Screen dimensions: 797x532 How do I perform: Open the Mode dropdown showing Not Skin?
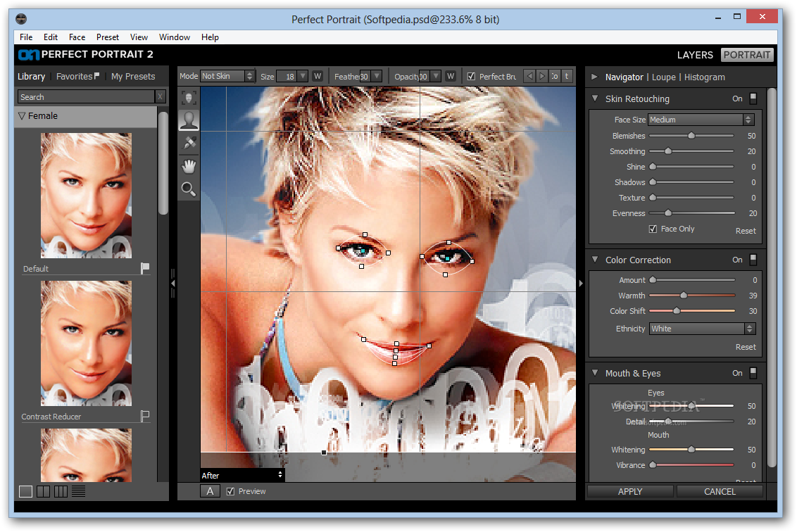point(227,76)
